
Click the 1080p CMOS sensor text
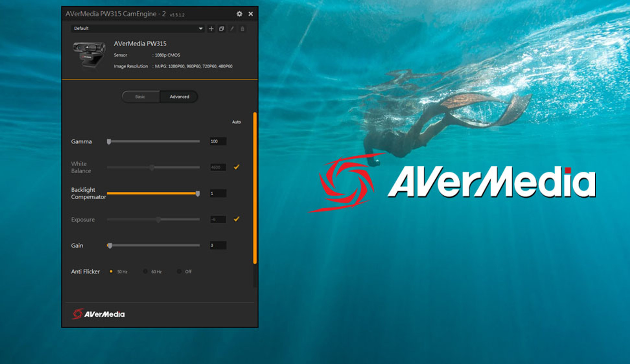[x=167, y=55]
